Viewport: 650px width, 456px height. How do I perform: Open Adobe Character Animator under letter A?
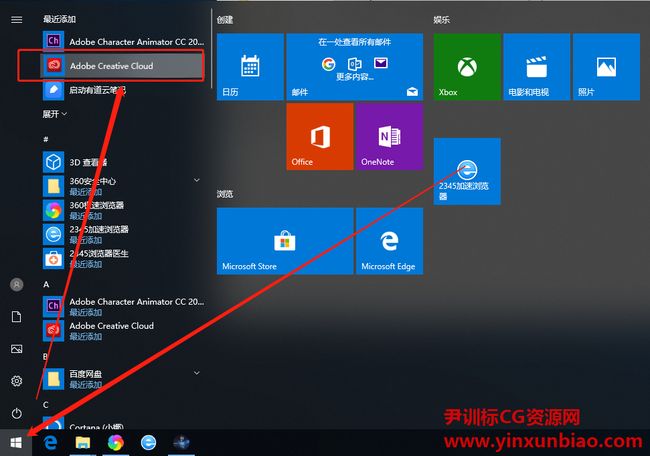coord(124,306)
